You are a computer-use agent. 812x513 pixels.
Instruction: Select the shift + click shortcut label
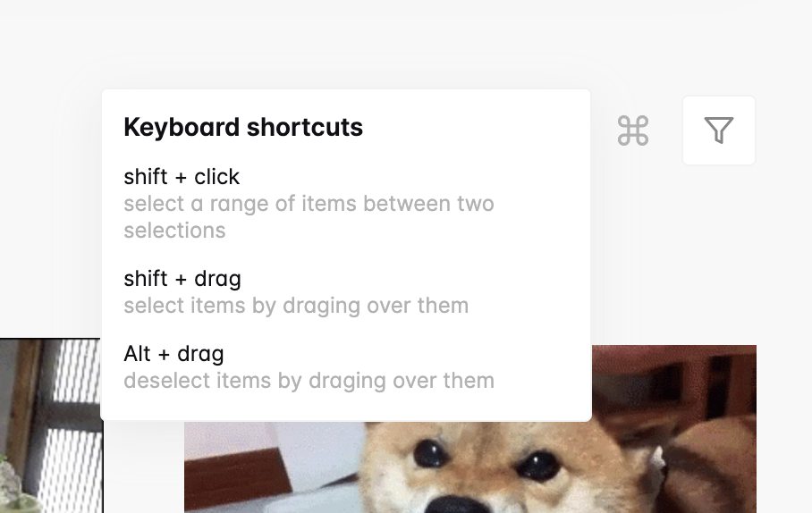pyautogui.click(x=182, y=177)
